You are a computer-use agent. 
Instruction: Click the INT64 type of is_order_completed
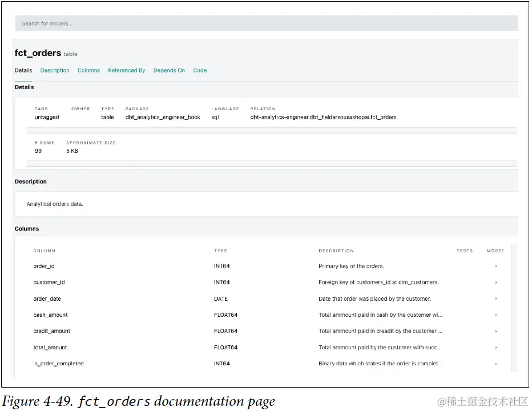click(x=222, y=364)
